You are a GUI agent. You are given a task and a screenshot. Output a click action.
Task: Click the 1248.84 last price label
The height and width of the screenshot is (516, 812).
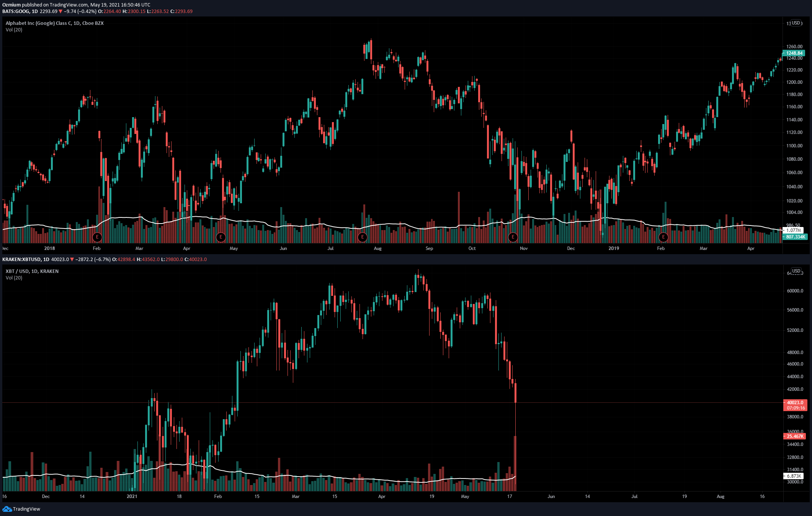[x=794, y=53]
